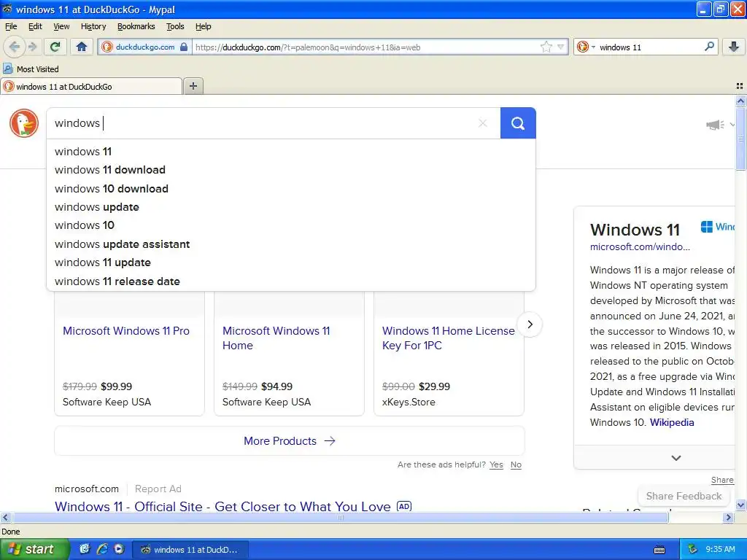Viewport: 747px width, 560px height.
Task: Click the Show Desktop quick launch icon
Action: [85, 550]
